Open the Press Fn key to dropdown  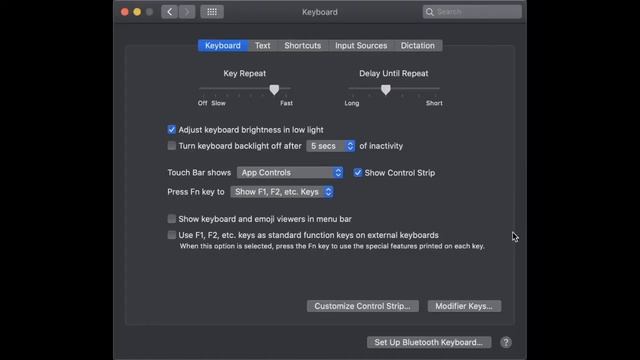[x=282, y=192]
